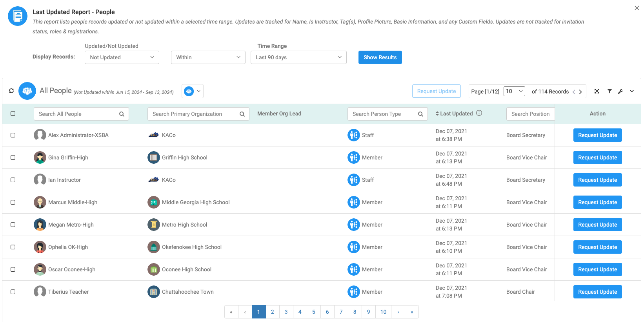644x322 pixels.
Task: Click the search icon in Person Type field
Action: 420,114
